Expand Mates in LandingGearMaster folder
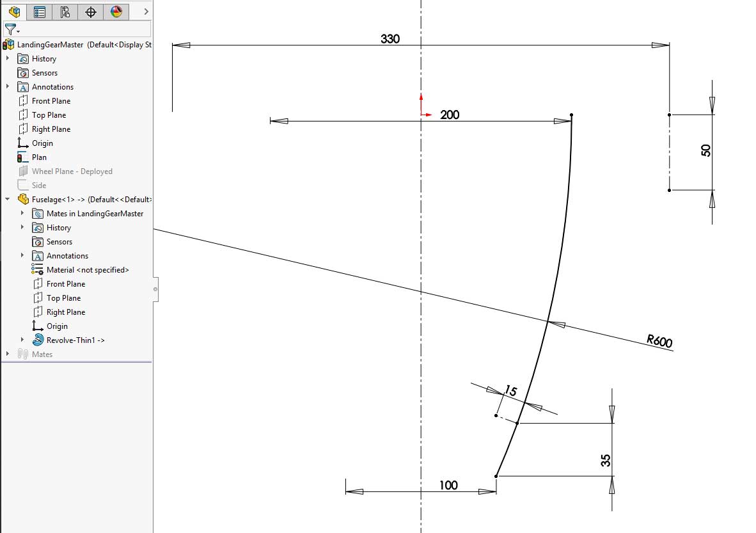The width and height of the screenshot is (756, 533). (x=22, y=212)
